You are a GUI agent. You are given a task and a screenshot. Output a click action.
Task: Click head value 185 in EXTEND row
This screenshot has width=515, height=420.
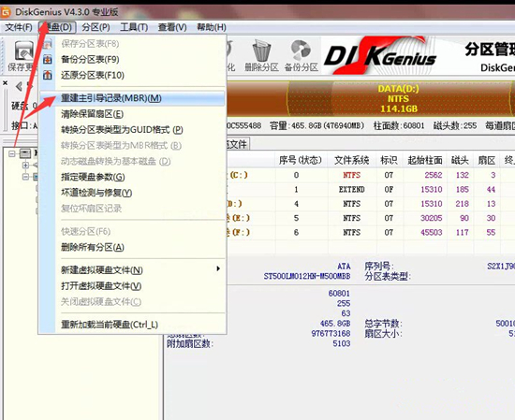click(463, 189)
